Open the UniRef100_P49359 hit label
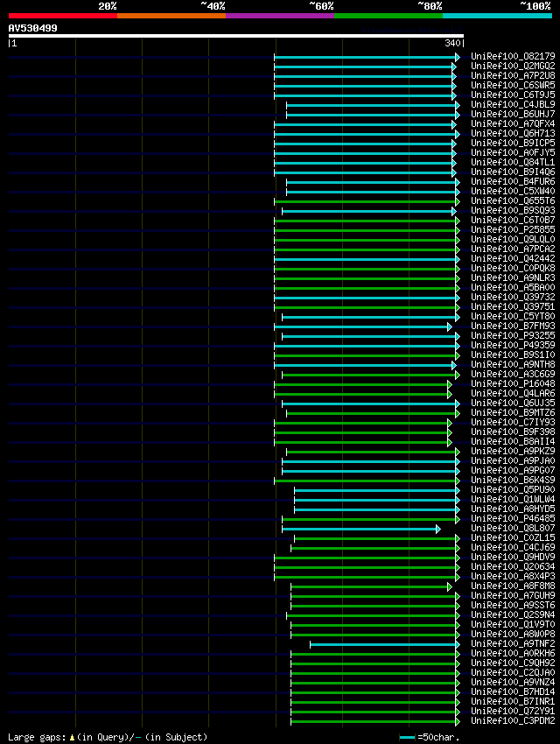This screenshot has width=560, height=744. point(513,346)
